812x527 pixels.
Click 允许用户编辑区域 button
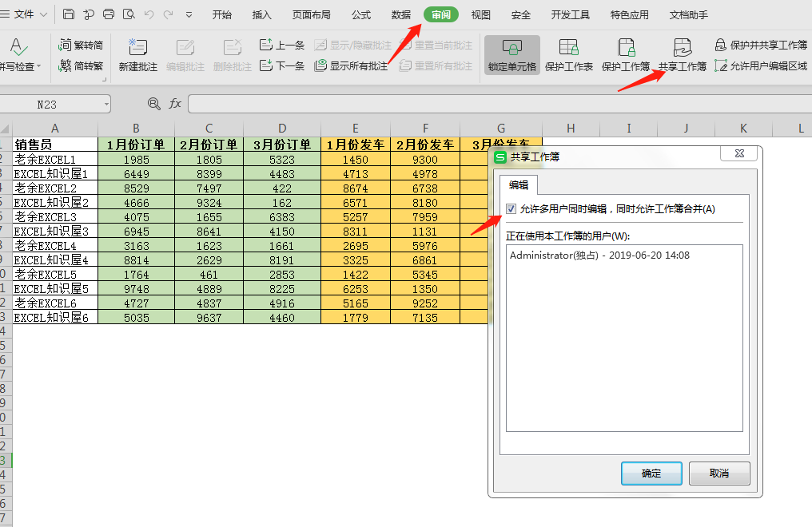pyautogui.click(x=761, y=65)
